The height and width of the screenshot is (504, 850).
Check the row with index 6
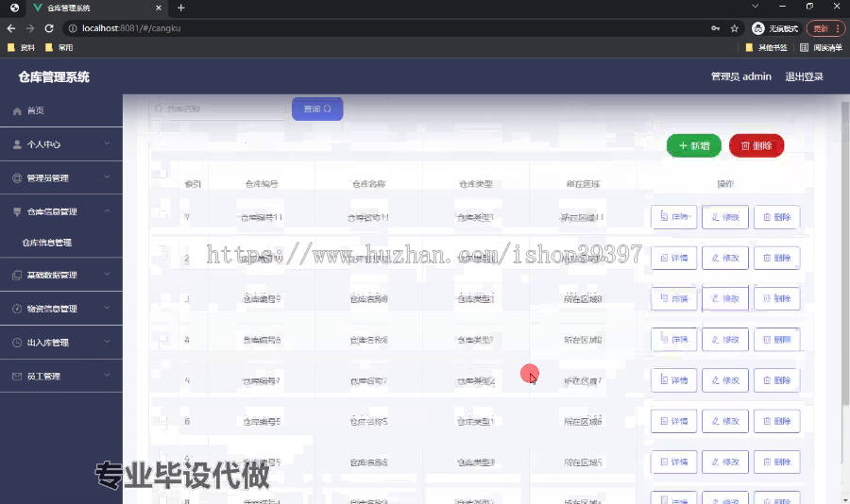pos(162,420)
